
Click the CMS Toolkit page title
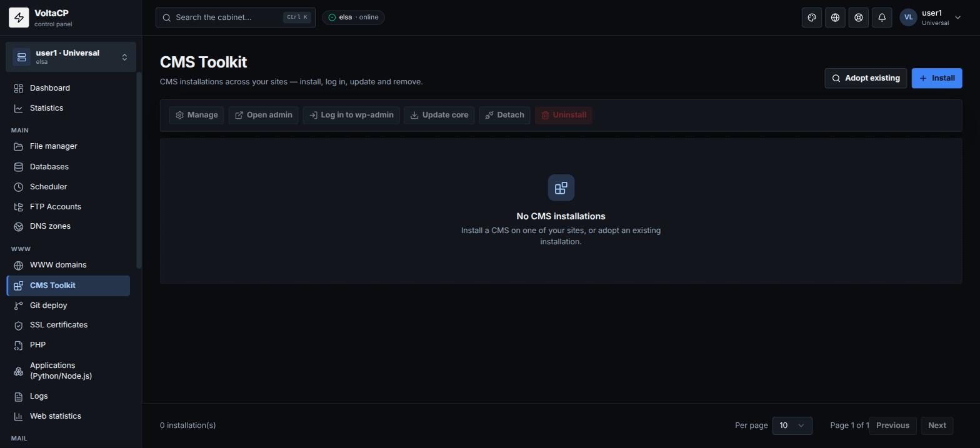(x=204, y=62)
